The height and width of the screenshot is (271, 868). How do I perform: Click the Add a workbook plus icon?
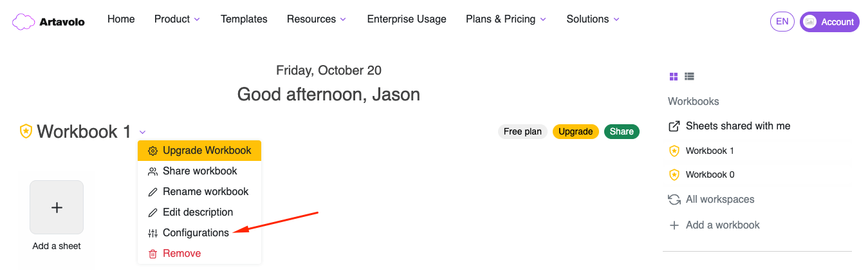tap(674, 225)
